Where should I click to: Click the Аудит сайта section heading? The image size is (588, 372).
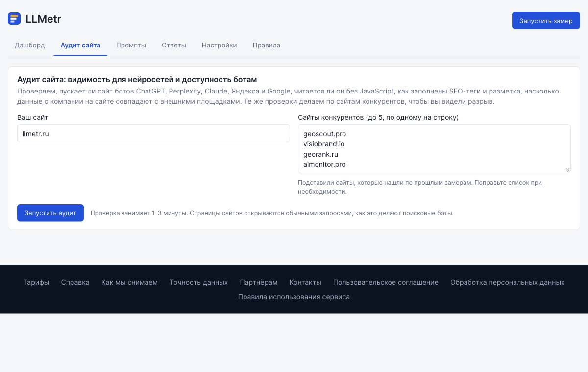point(137,79)
